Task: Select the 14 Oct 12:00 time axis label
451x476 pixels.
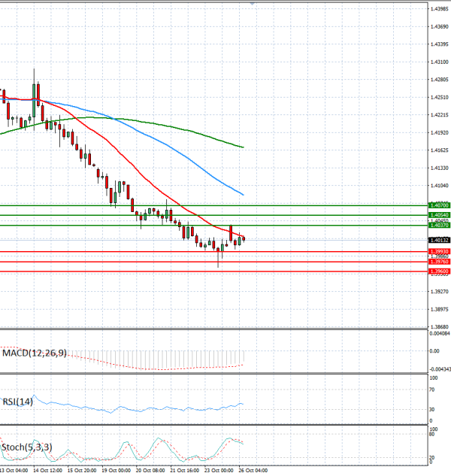Action: [47, 471]
